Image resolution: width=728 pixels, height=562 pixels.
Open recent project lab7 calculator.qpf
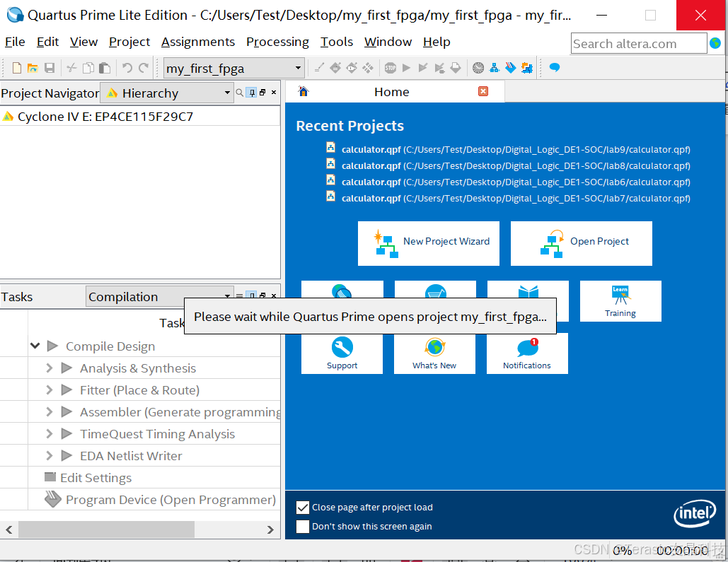[515, 198]
